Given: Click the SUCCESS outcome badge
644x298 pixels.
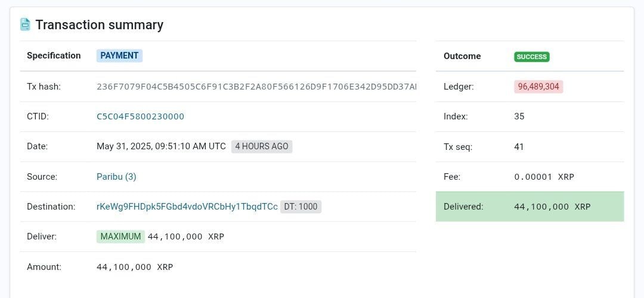Looking at the screenshot, I should point(531,57).
